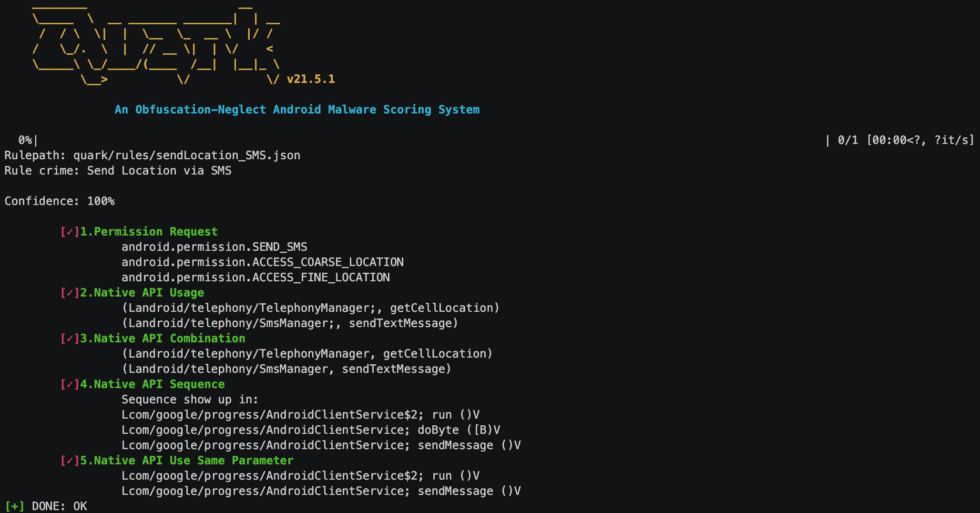
Task: Click the 0% progress bar indicator
Action: pyautogui.click(x=26, y=140)
